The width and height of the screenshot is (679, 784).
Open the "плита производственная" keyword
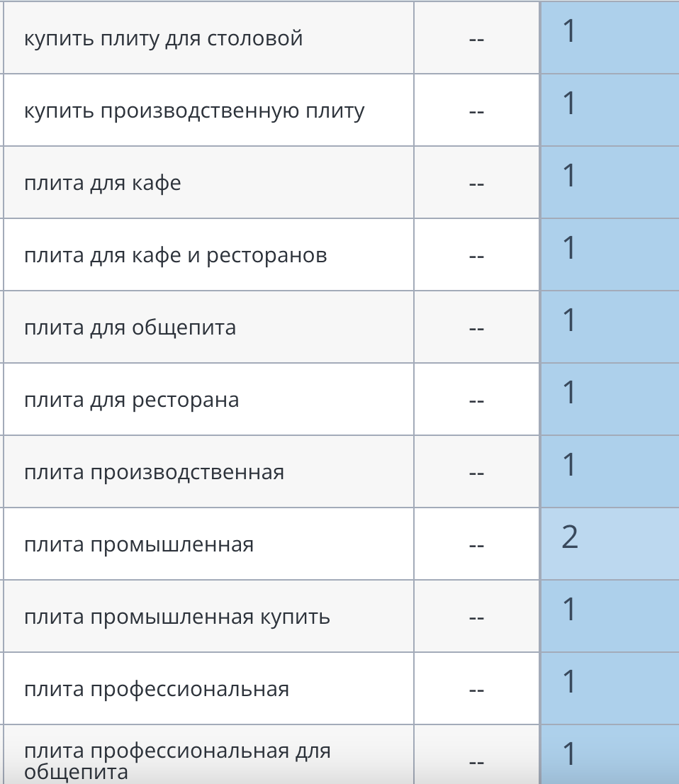155,472
